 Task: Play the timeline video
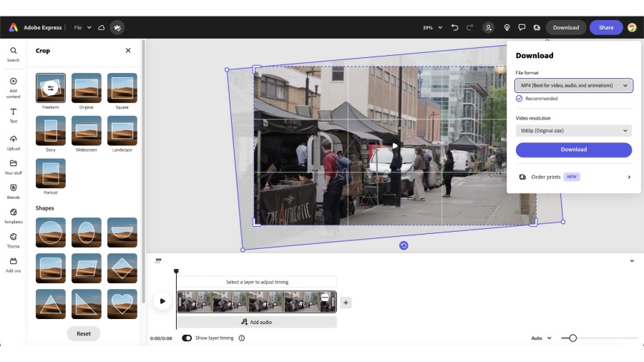pos(162,301)
